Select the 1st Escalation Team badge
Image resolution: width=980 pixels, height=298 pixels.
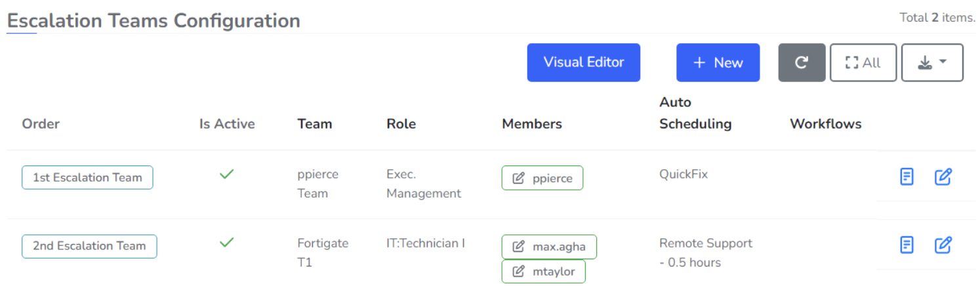pos(87,177)
